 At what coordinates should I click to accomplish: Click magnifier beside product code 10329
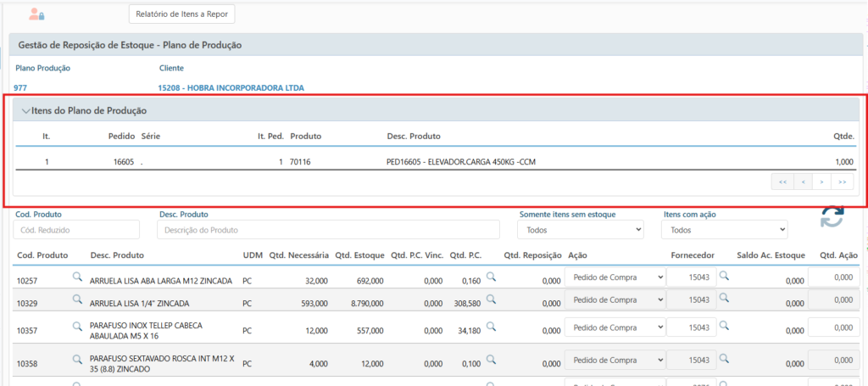(77, 299)
